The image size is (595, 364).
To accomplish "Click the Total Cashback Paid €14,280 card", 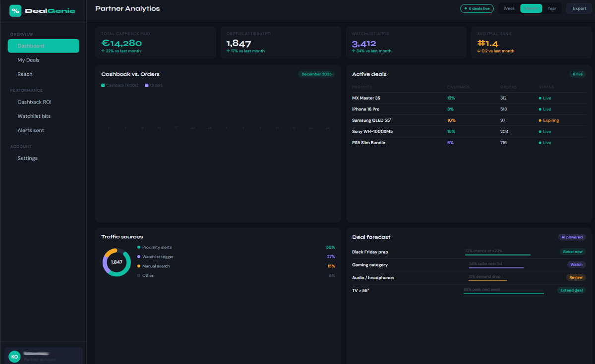I will click(x=155, y=43).
